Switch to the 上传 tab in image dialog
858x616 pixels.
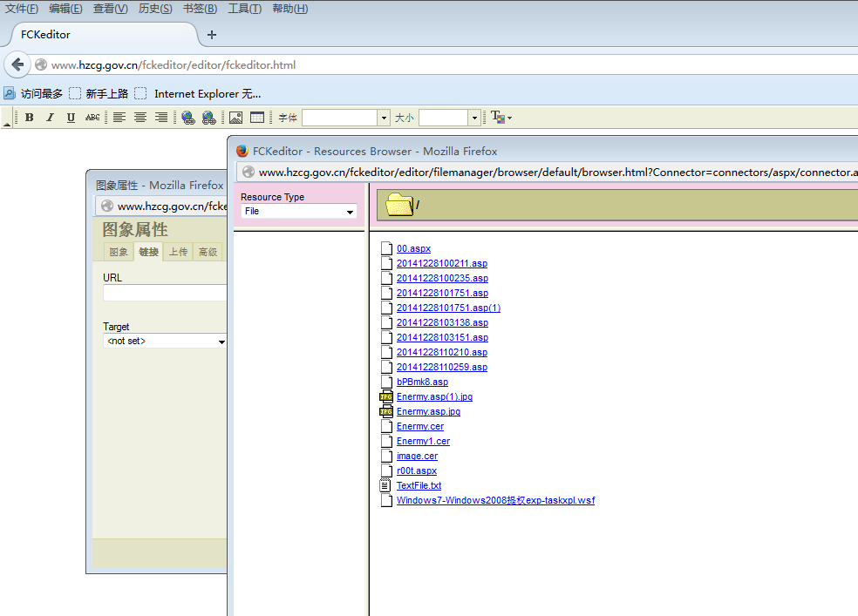click(178, 252)
